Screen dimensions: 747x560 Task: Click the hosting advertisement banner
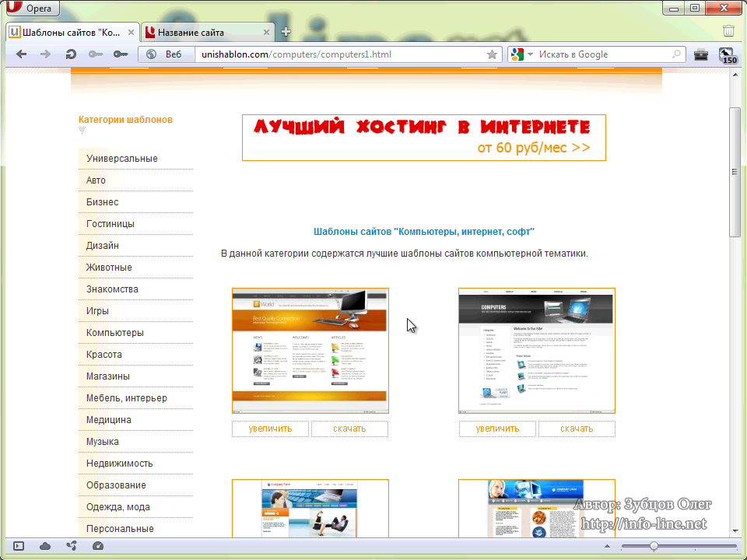423,138
